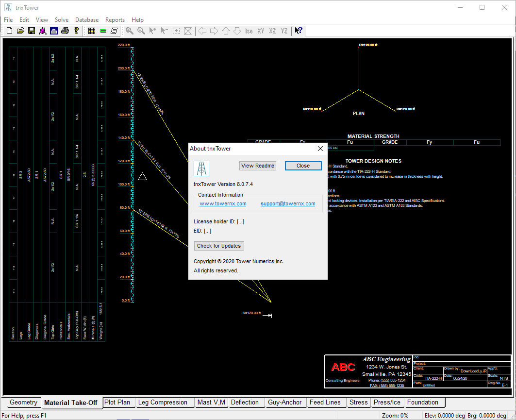Open the Database menu
Screen dimensions: 516x420
coord(87,20)
